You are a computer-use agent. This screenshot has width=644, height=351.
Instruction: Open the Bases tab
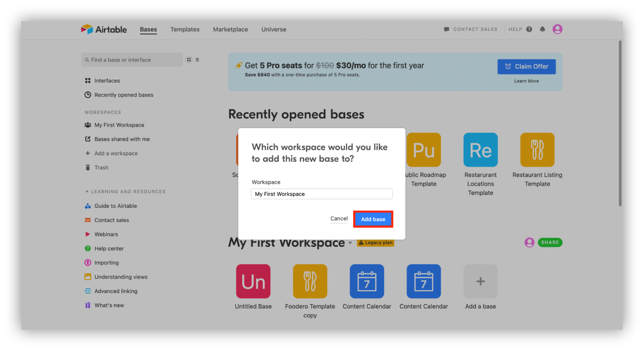click(148, 29)
